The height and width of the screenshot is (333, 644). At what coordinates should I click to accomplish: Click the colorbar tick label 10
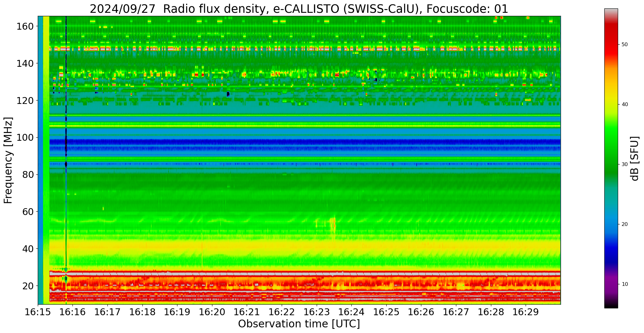point(625,284)
